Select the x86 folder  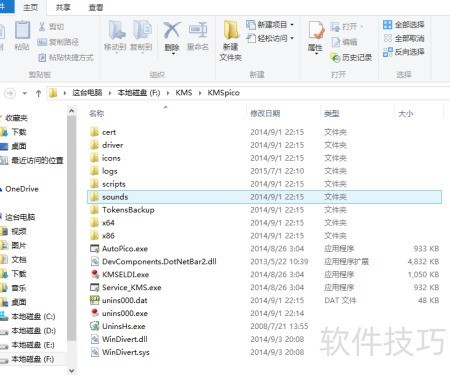point(108,236)
